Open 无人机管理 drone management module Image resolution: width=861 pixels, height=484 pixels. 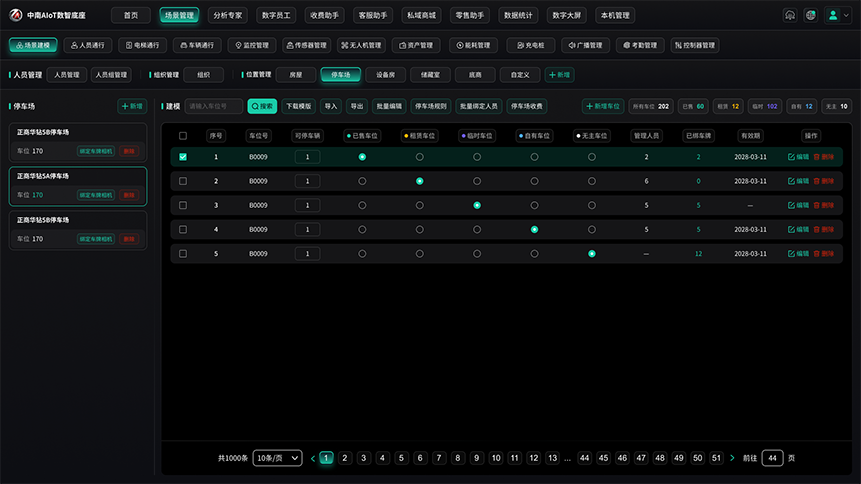pyautogui.click(x=361, y=45)
